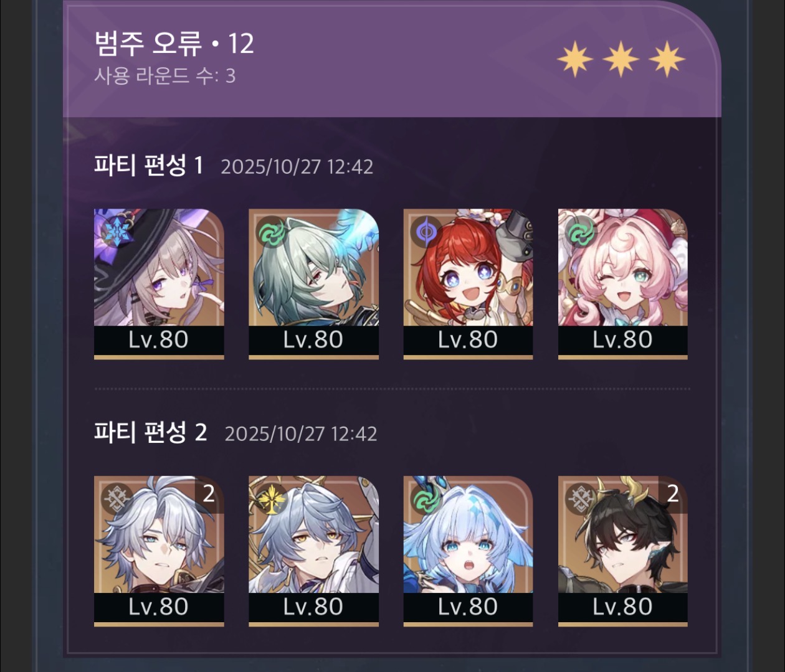Click the third gold star in the header
785x672 pixels.
point(667,59)
